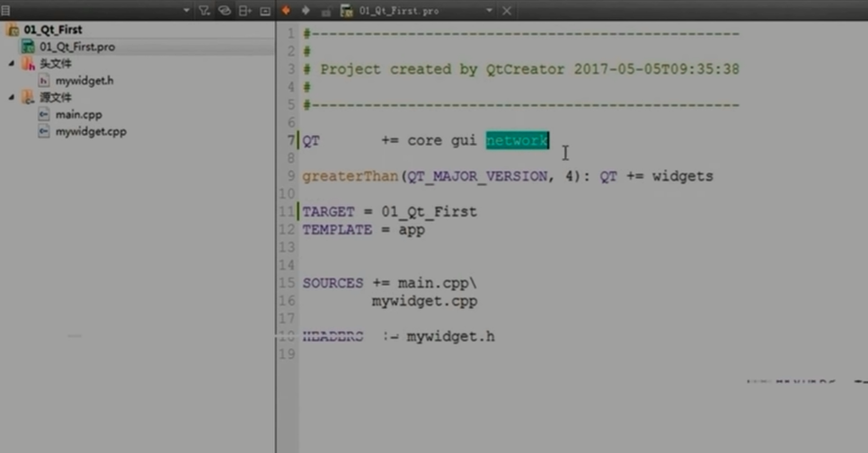Collapse the 头文件 headers folder
This screenshot has height=453, width=868.
click(12, 64)
